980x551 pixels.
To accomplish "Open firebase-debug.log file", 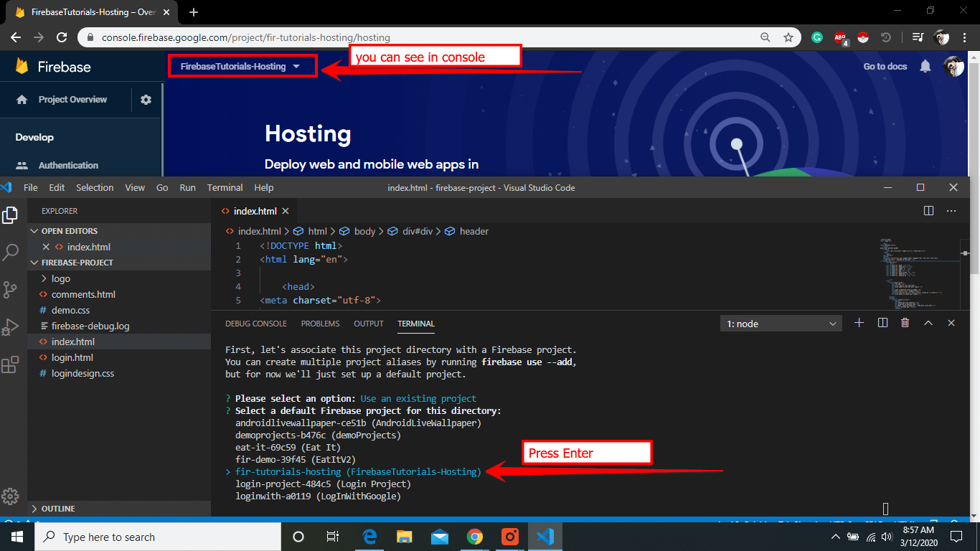I will coord(119,326).
